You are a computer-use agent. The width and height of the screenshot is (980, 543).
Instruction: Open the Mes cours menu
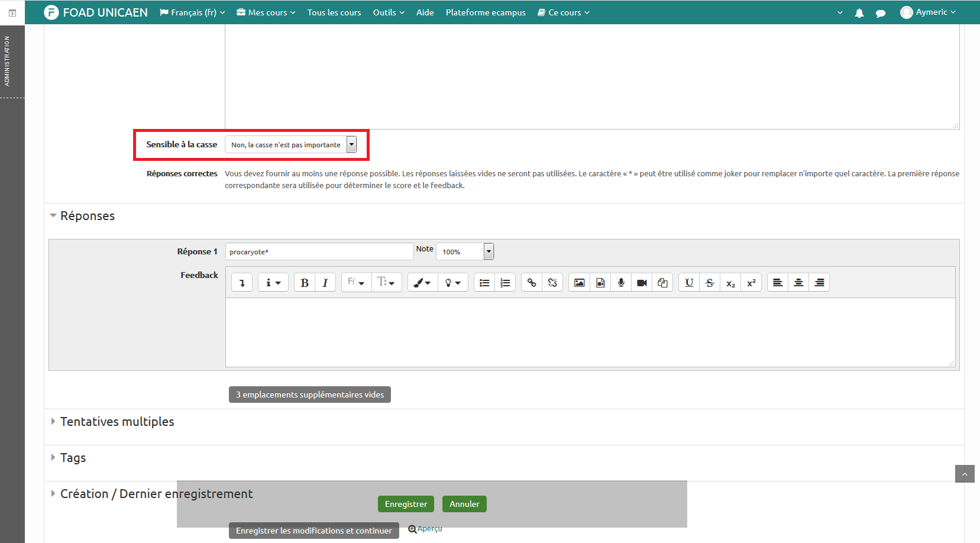[266, 12]
